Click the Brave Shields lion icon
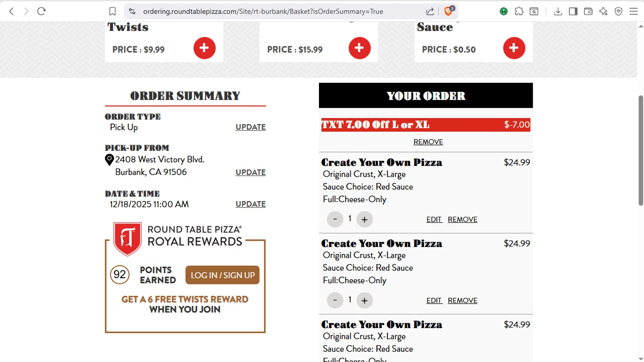 point(449,12)
